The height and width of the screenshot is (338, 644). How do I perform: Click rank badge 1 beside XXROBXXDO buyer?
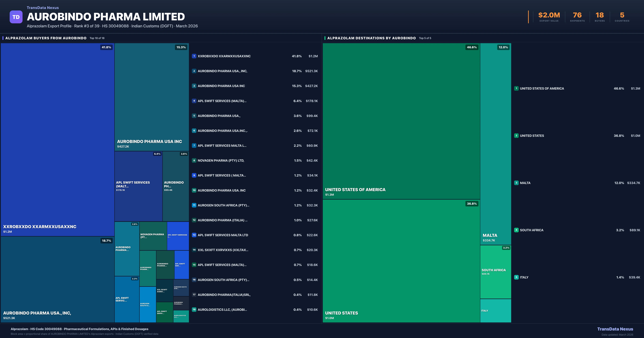194,56
